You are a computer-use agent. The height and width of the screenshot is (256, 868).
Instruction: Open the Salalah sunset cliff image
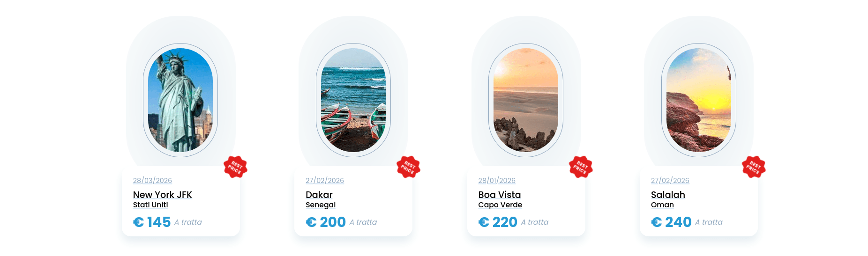tap(699, 100)
